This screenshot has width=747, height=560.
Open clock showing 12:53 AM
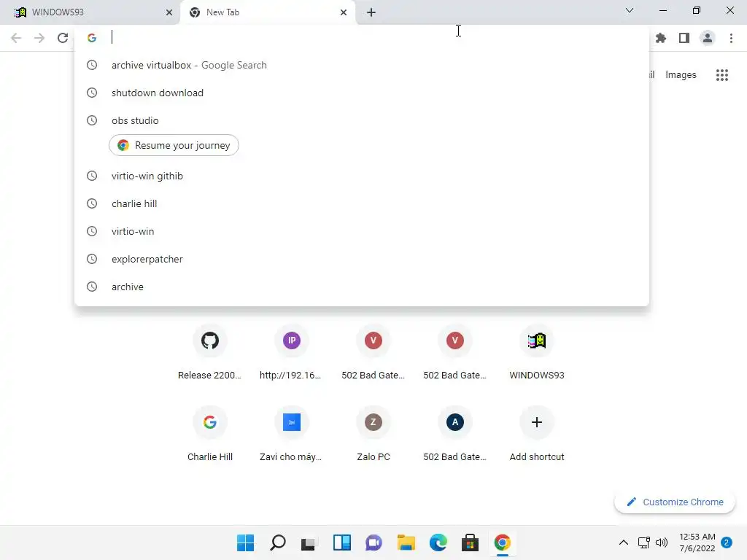697,542
